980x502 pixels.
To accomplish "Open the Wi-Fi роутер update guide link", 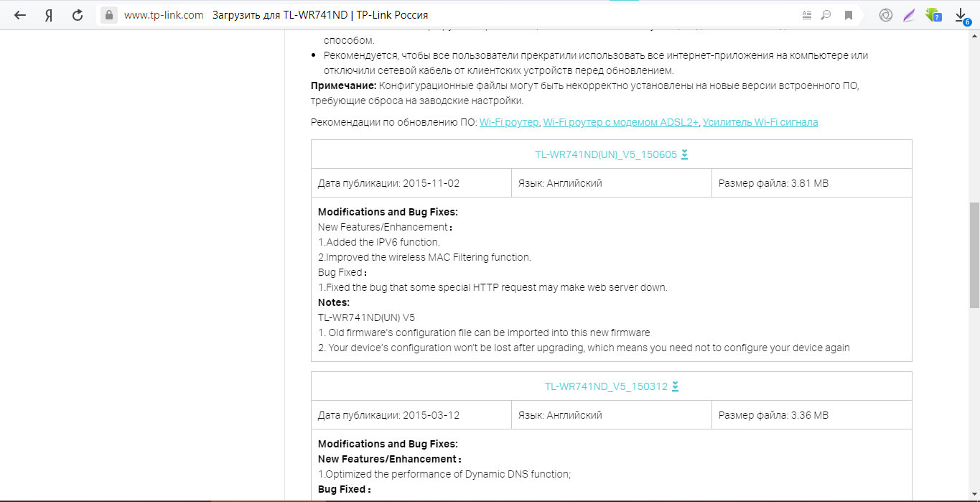I will tap(509, 122).
